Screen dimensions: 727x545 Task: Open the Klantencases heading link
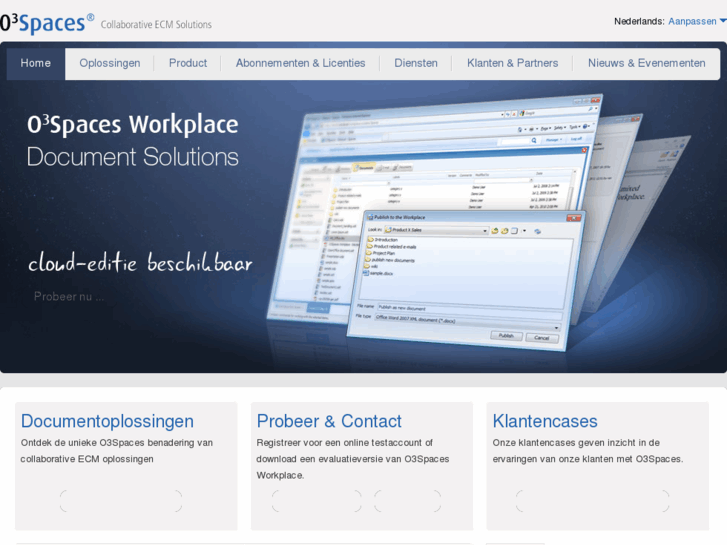(x=545, y=421)
